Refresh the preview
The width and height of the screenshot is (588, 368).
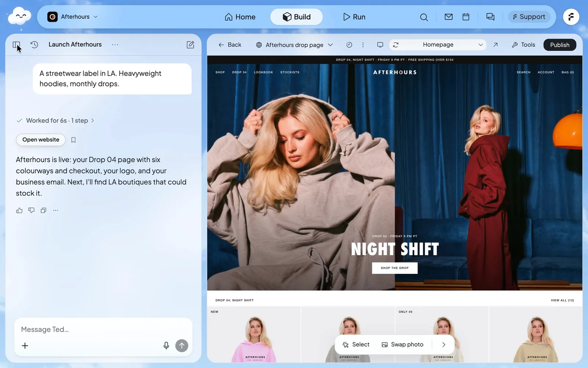tap(396, 45)
